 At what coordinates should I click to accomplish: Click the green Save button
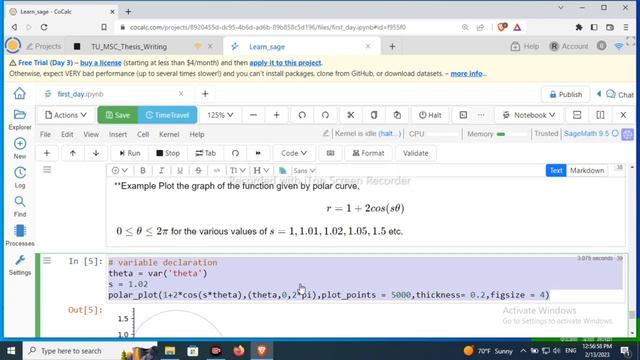[x=118, y=115]
